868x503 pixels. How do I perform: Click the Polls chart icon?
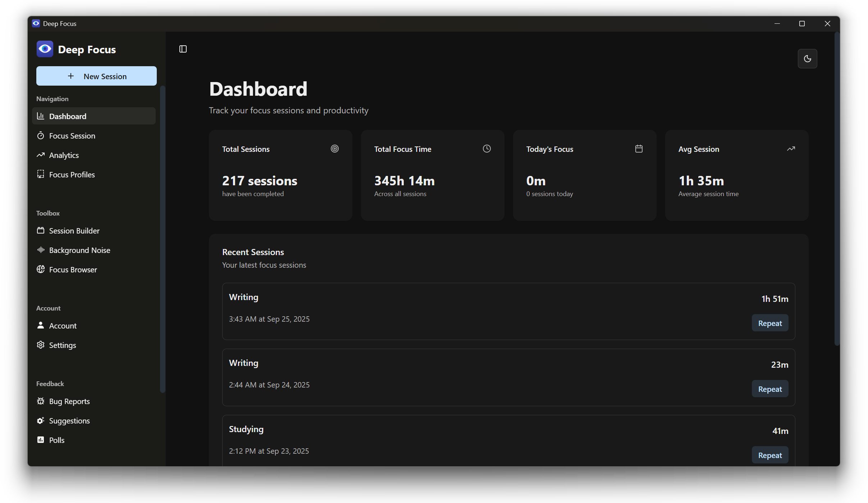(x=41, y=440)
